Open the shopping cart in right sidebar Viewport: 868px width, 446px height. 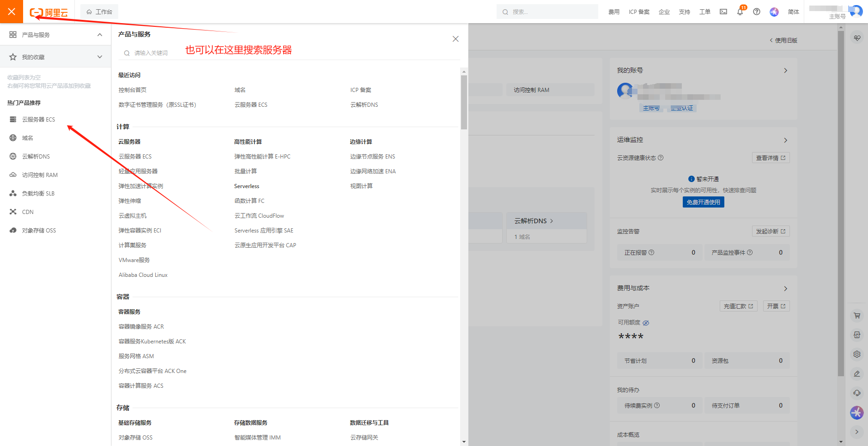click(x=857, y=315)
